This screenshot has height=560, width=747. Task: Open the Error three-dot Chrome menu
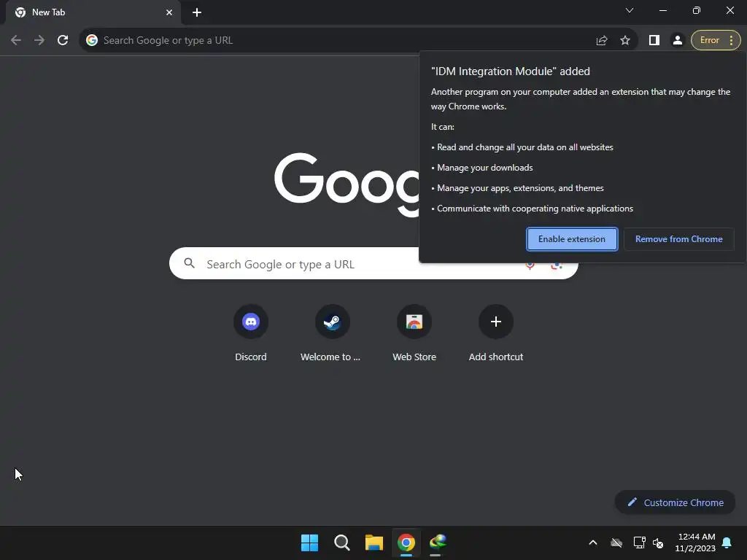716,41
